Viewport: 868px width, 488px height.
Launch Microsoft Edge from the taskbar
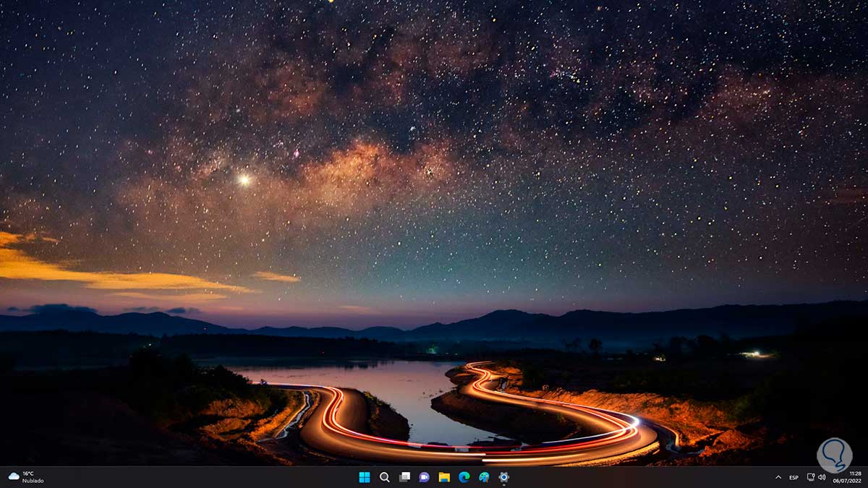tap(464, 477)
